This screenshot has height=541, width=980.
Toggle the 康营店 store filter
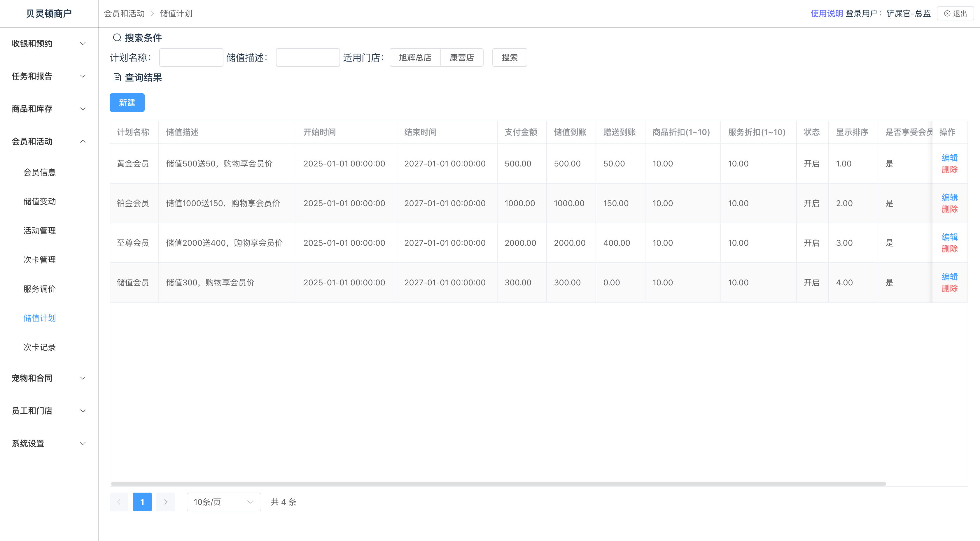tap(461, 57)
